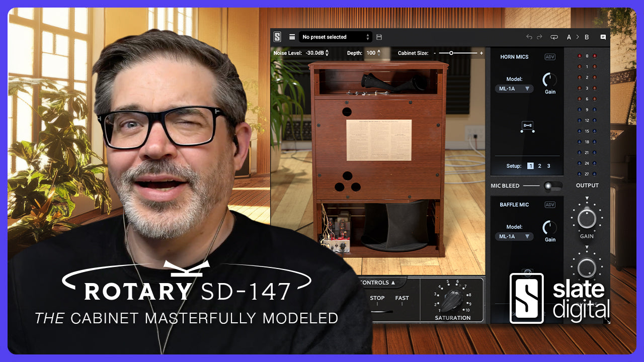Open the Horn Mics model ML-1A dropdown
Viewport: 644px width, 362px height.
tap(514, 88)
